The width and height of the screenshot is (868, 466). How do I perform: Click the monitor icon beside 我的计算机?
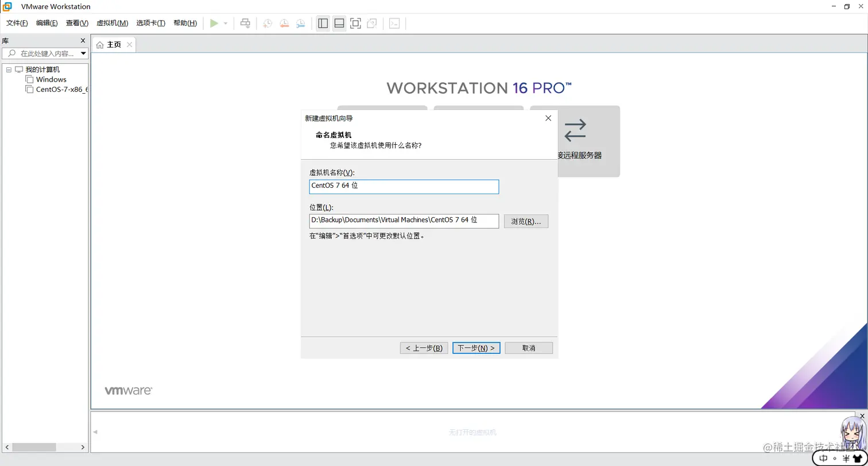click(x=19, y=70)
